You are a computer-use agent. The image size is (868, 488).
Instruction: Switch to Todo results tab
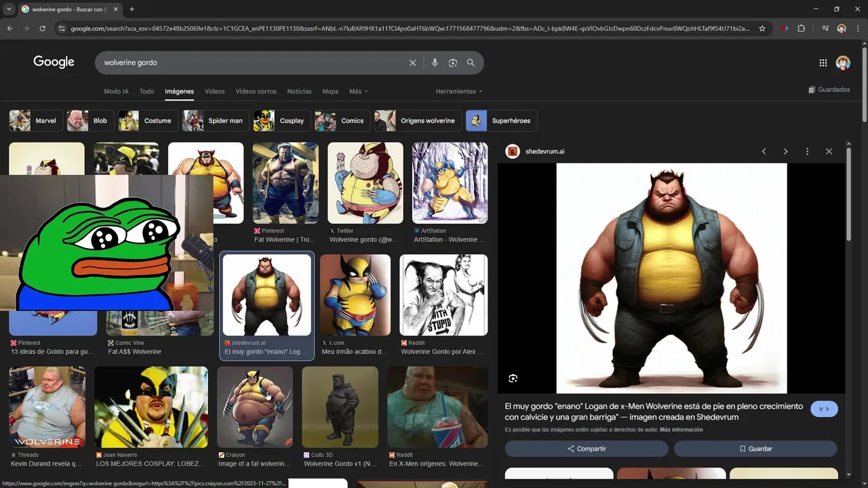pos(146,91)
